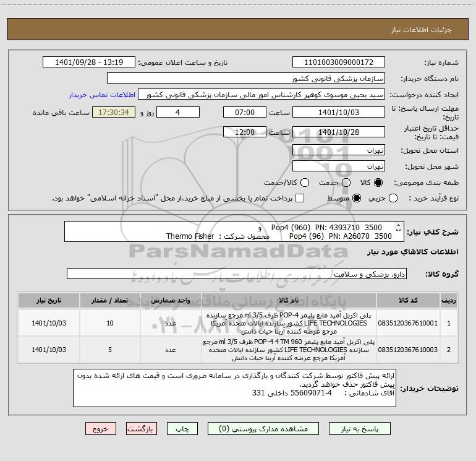Click the remaining time 17:30:34 field

point(114,113)
